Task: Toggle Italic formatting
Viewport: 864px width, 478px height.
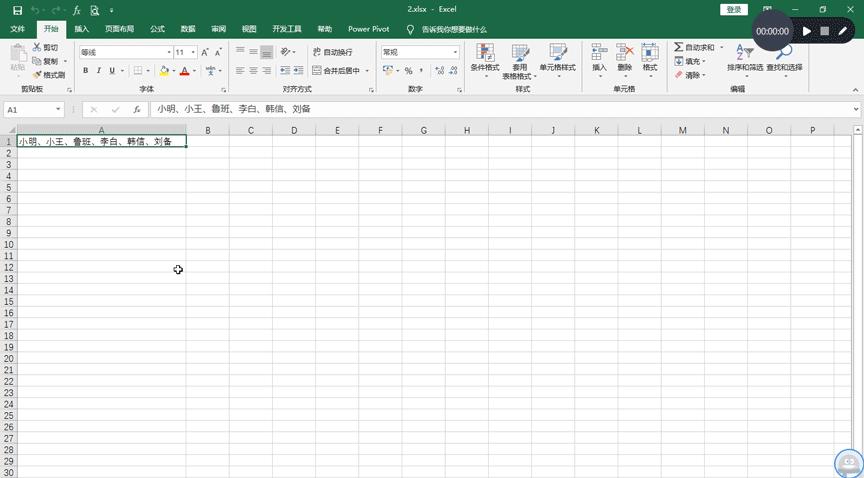Action: (x=98, y=71)
